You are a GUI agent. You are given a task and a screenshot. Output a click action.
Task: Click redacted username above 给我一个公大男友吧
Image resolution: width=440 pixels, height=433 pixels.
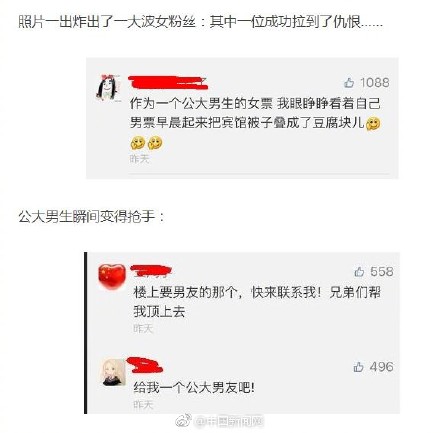click(x=145, y=365)
